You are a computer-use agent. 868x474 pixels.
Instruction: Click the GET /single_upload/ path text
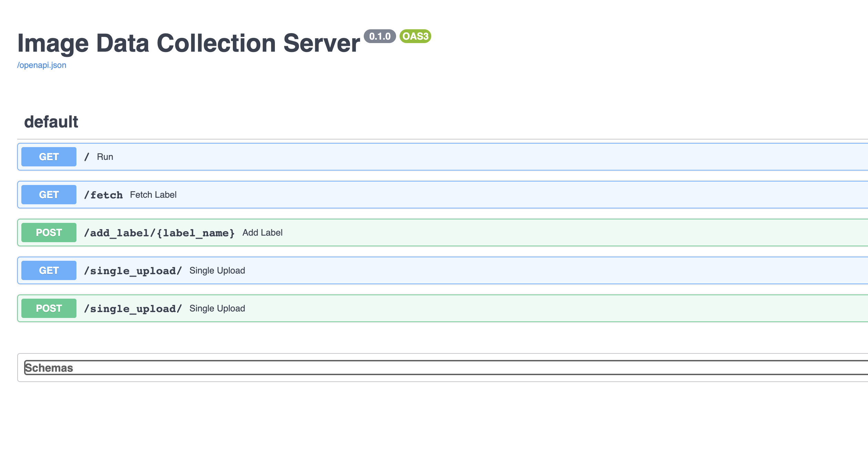tap(133, 271)
